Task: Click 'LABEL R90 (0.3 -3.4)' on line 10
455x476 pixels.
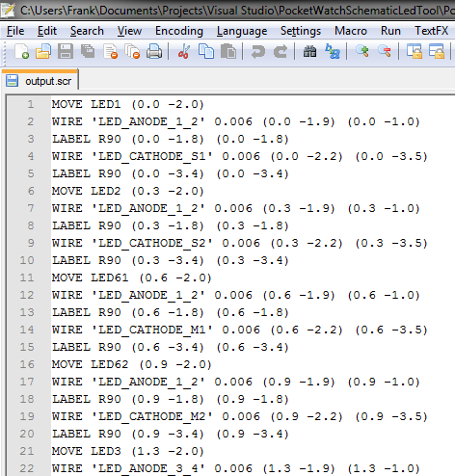Action: 128,260
